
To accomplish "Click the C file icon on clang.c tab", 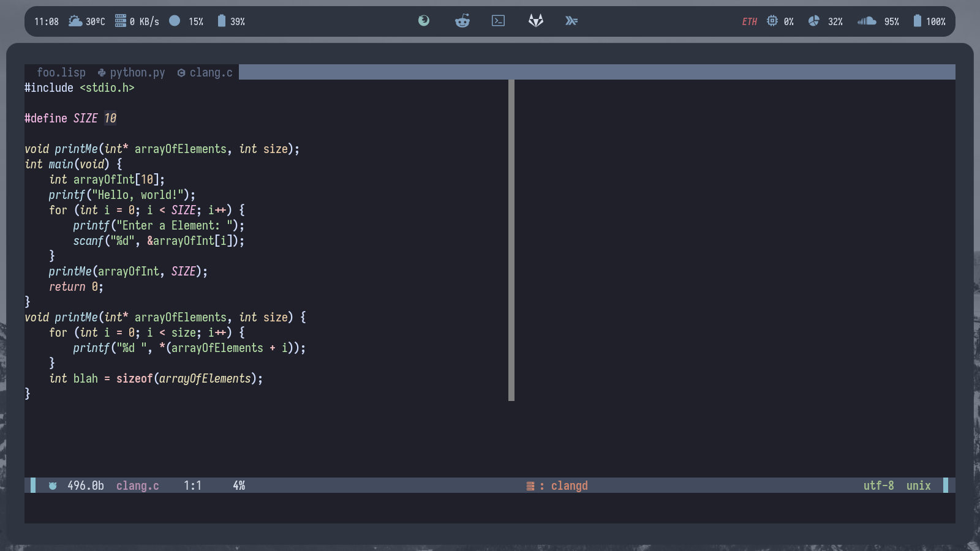I will click(181, 73).
